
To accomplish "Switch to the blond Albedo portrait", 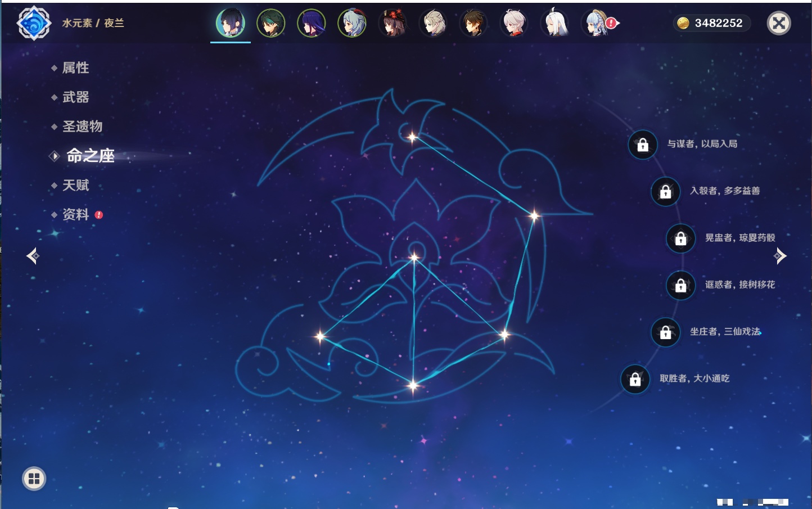I will (433, 23).
